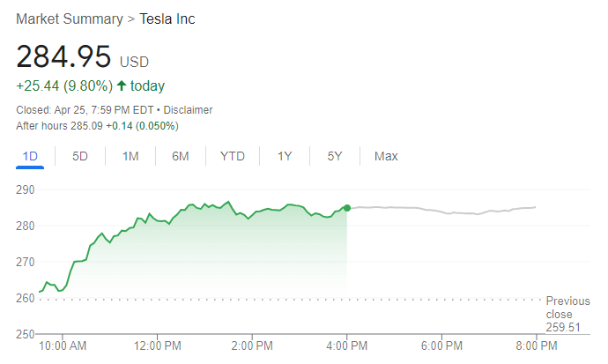This screenshot has width=608, height=364.
Task: Click the 284.95 stock price
Action: (64, 57)
